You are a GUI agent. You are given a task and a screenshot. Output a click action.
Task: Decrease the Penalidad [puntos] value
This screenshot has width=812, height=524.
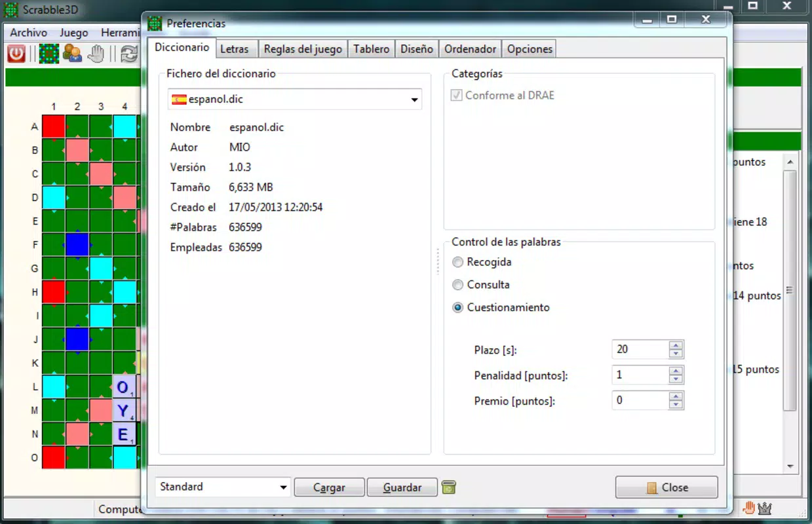click(676, 379)
